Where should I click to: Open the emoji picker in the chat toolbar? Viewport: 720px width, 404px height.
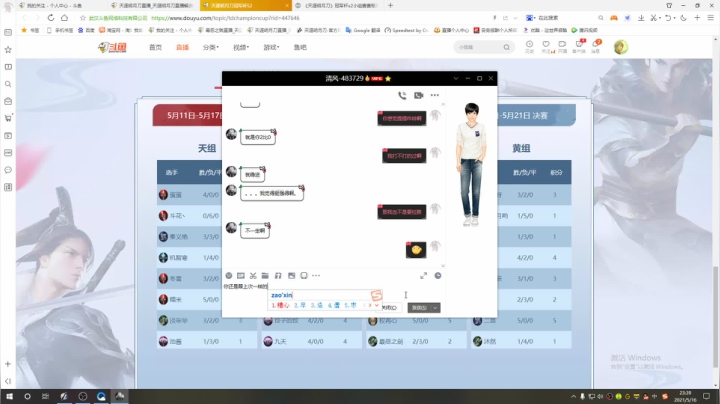(x=229, y=275)
